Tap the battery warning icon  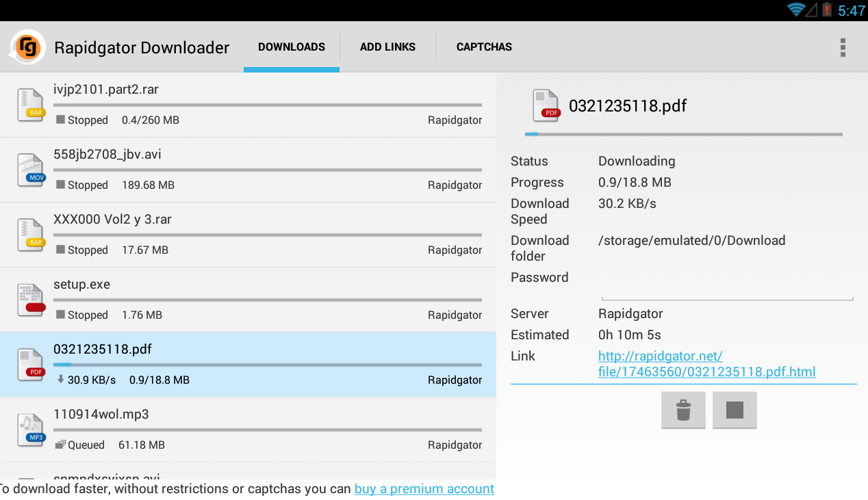827,10
